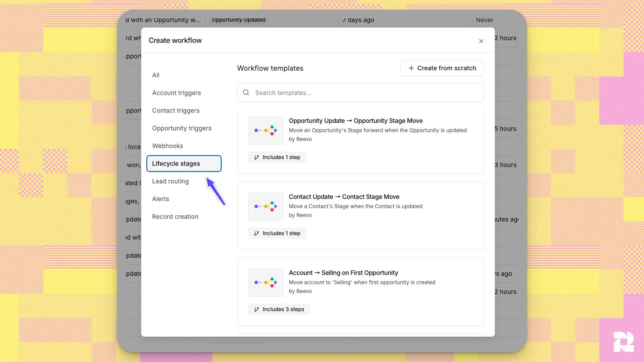
Task: Click description "Move a Contact's Stage when the Contact is updated"
Action: tap(356, 206)
